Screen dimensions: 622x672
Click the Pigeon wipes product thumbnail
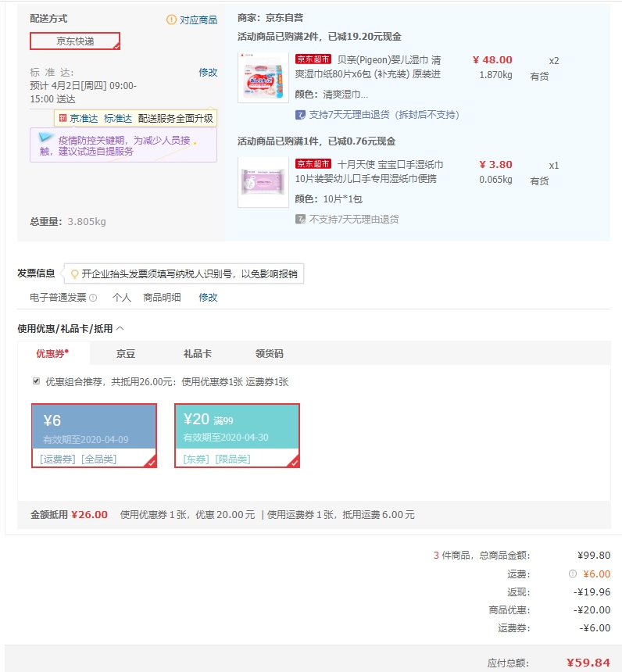coord(263,77)
